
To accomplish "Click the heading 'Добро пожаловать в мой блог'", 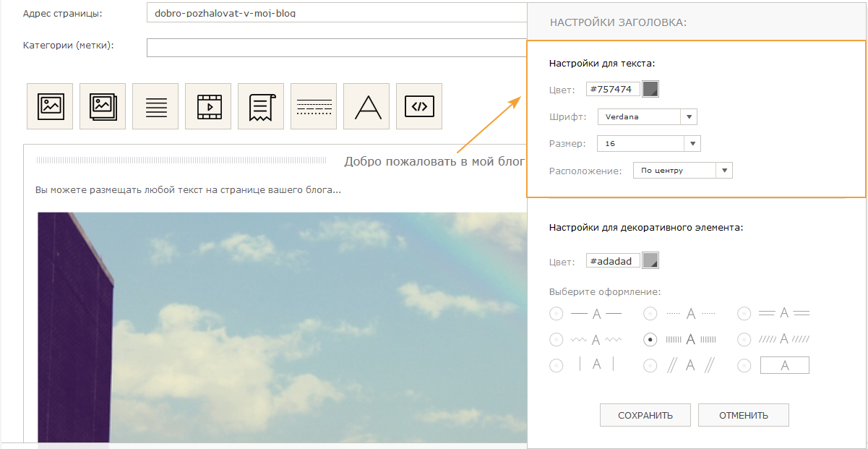I will pyautogui.click(x=434, y=162).
